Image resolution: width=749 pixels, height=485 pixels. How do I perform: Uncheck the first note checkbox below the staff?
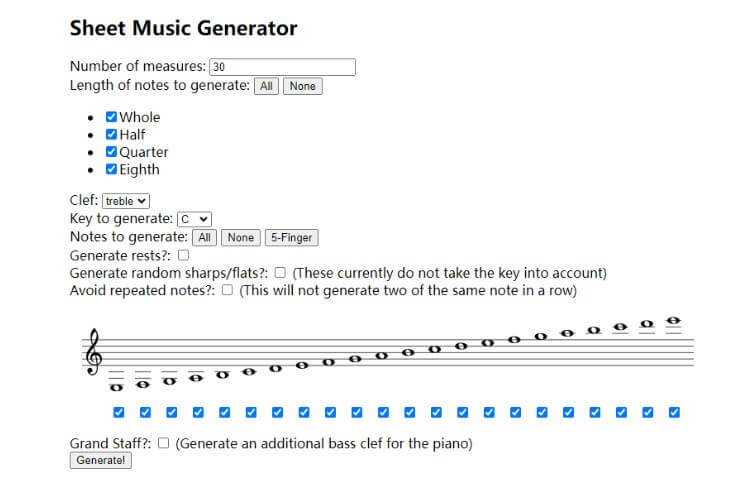tap(119, 412)
